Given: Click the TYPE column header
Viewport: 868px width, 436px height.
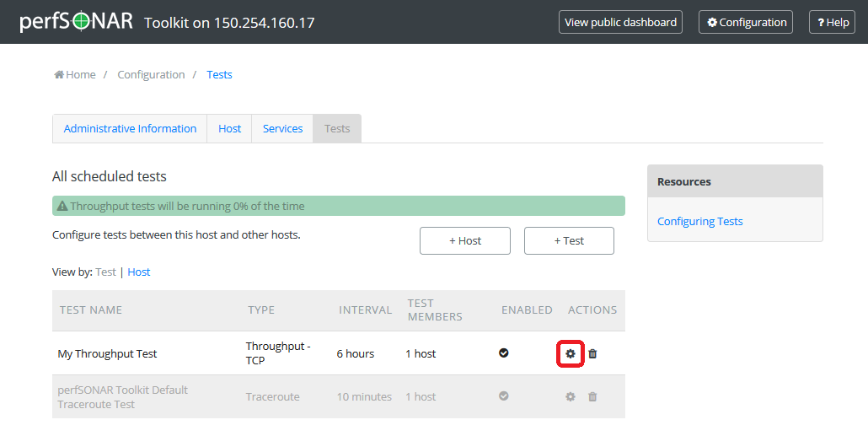Looking at the screenshot, I should click(261, 310).
